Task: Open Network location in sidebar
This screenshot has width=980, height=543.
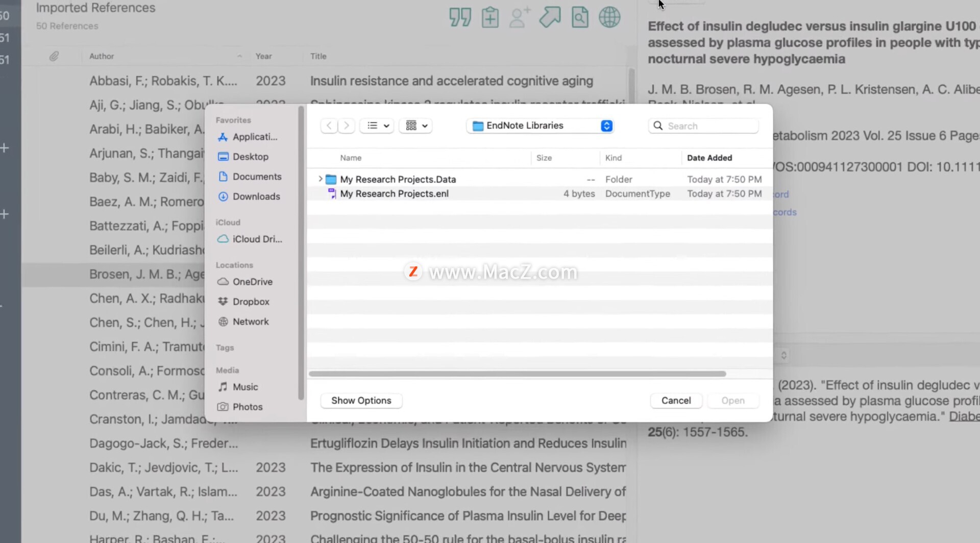Action: [x=243, y=322]
